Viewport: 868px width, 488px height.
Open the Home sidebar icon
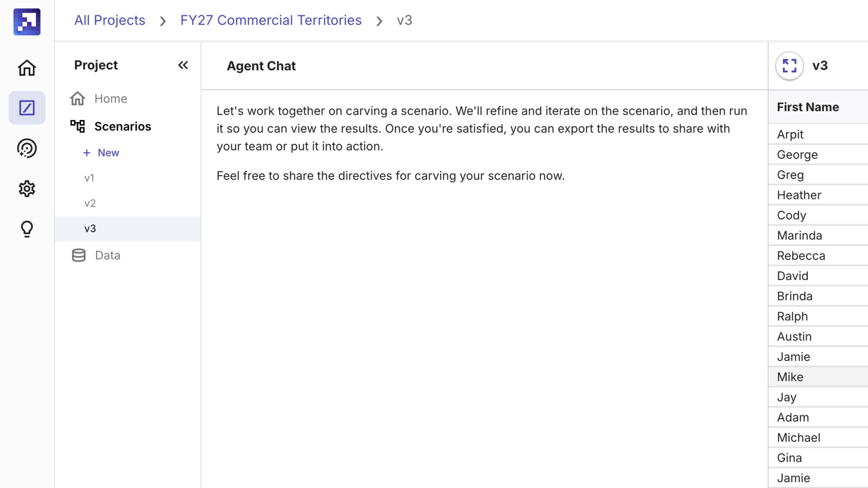point(27,68)
